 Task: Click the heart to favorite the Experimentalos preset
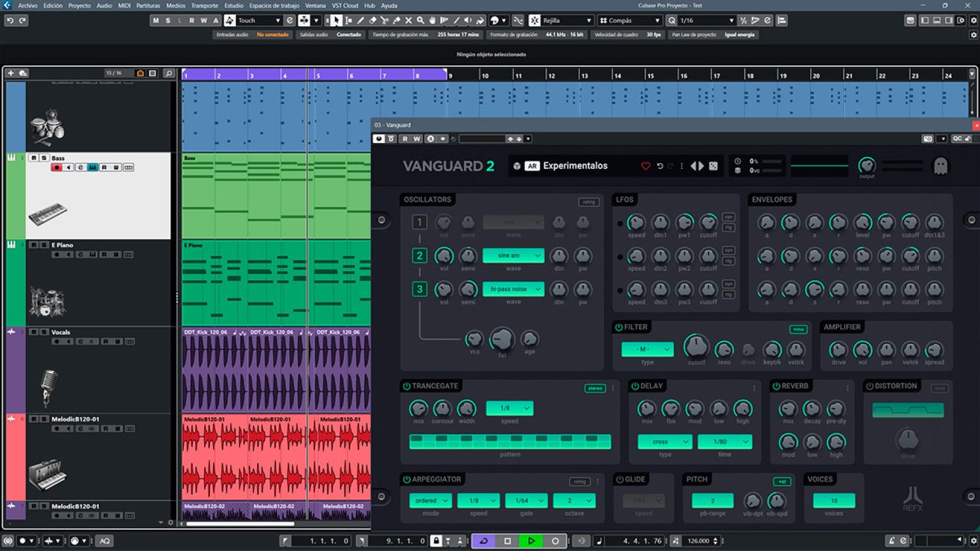645,166
